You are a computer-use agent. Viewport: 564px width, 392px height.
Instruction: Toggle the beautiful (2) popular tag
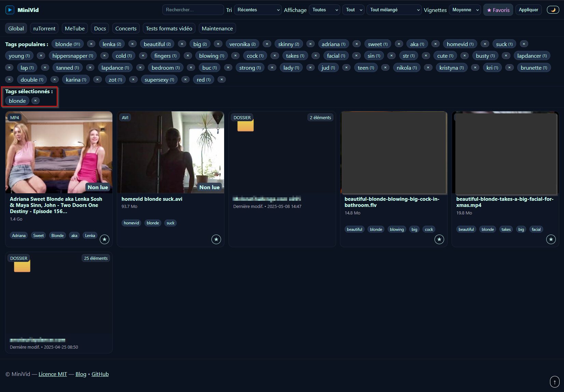point(157,44)
